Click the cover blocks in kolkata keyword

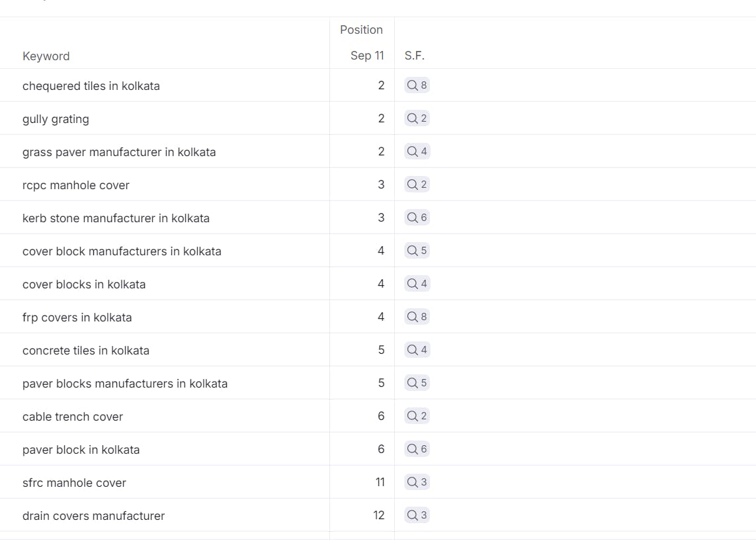pyautogui.click(x=84, y=284)
